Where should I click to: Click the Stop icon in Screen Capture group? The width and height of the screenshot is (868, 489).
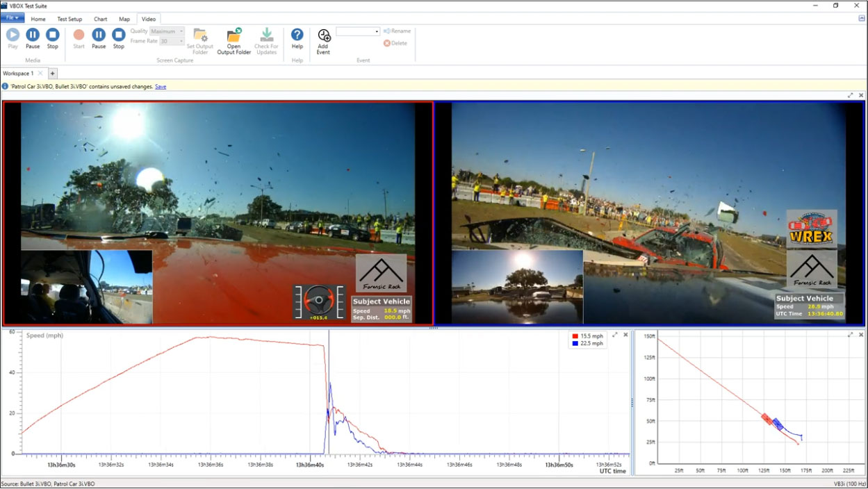[x=118, y=36]
